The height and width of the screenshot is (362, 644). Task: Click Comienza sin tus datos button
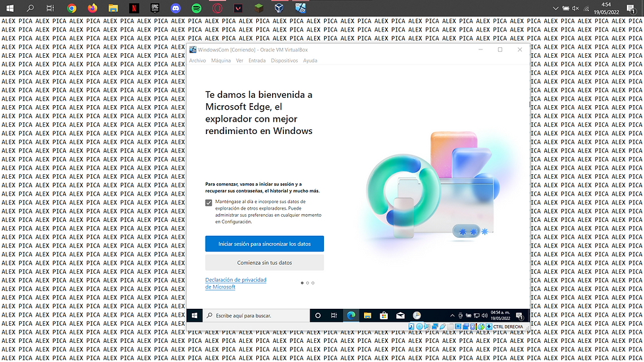264,262
